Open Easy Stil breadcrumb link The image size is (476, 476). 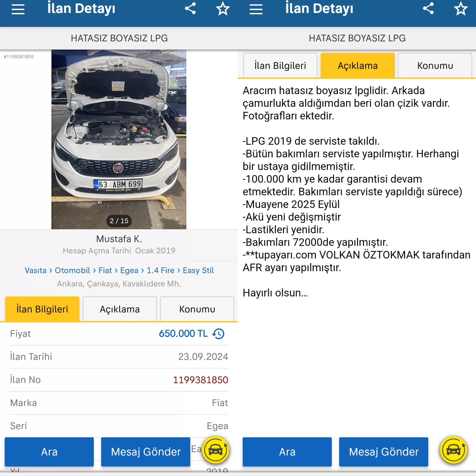(198, 271)
